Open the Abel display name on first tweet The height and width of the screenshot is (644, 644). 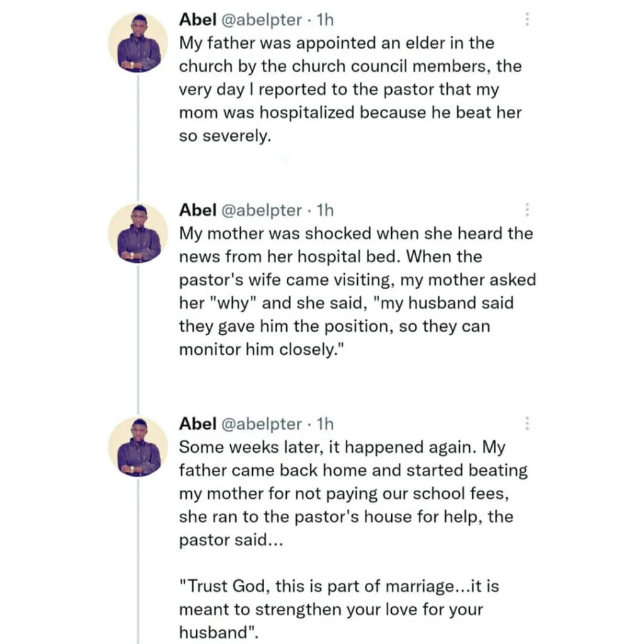coord(197,19)
